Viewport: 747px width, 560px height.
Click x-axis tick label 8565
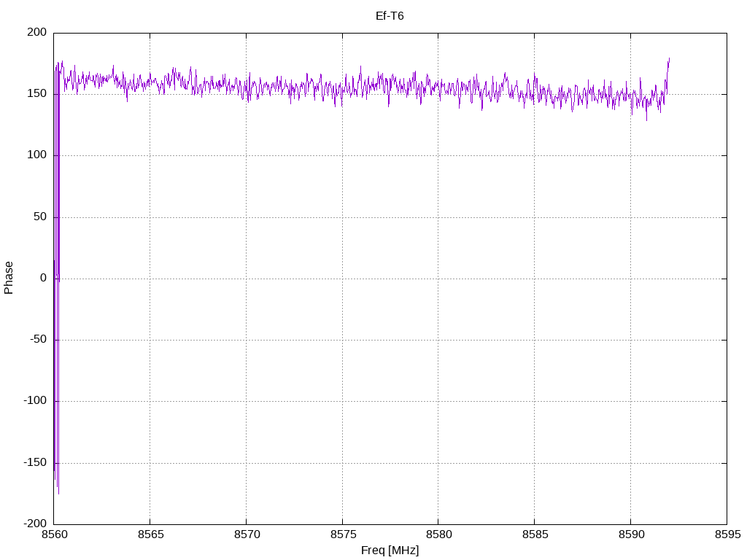[x=150, y=534]
